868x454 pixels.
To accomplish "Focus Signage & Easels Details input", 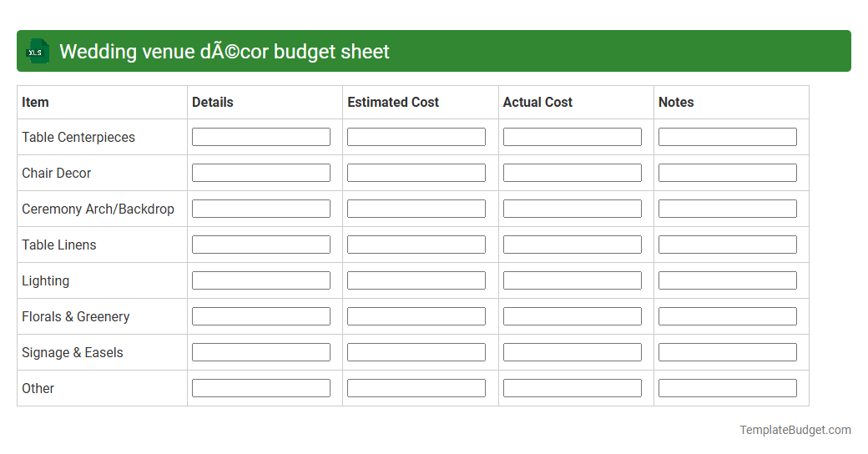I will tap(261, 353).
